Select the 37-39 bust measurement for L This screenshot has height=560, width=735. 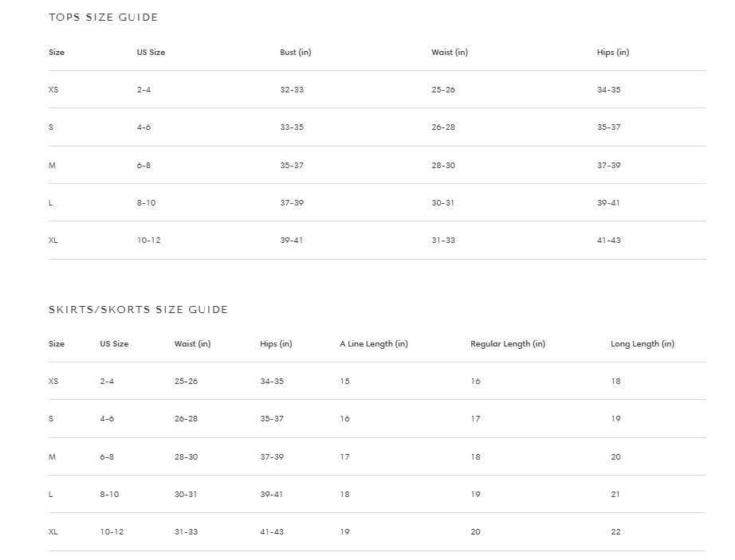(291, 203)
